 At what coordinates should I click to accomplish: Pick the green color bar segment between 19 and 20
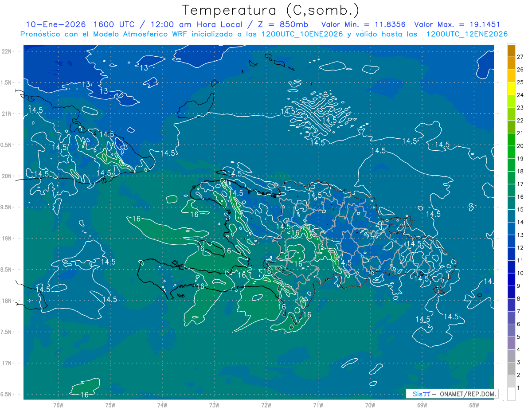(511, 153)
